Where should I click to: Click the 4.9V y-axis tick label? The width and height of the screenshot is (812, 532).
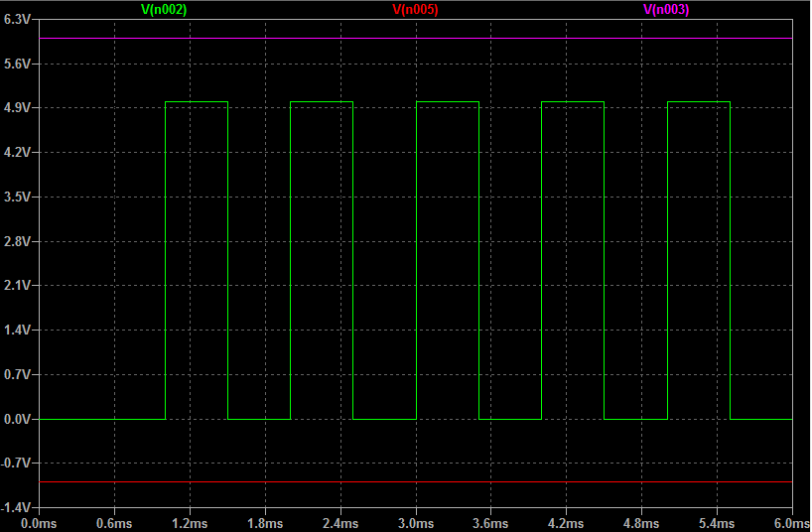click(18, 108)
